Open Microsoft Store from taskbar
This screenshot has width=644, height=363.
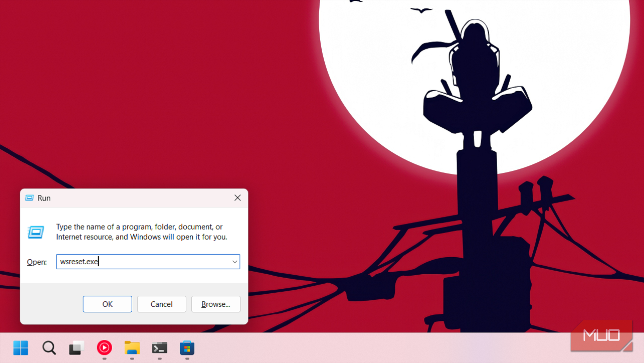point(187,348)
